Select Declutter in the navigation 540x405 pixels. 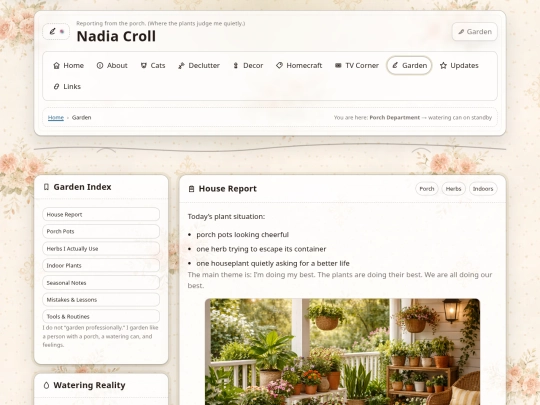tap(199, 65)
